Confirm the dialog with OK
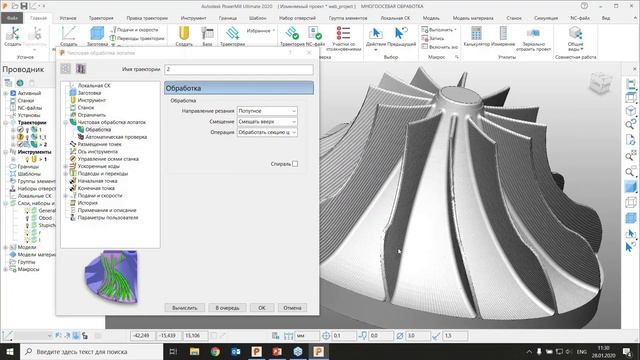This screenshot has width=640, height=360. coord(262,308)
